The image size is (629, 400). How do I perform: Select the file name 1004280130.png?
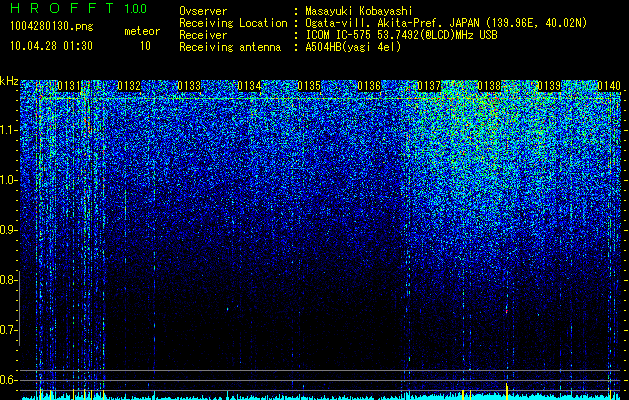[x=52, y=27]
